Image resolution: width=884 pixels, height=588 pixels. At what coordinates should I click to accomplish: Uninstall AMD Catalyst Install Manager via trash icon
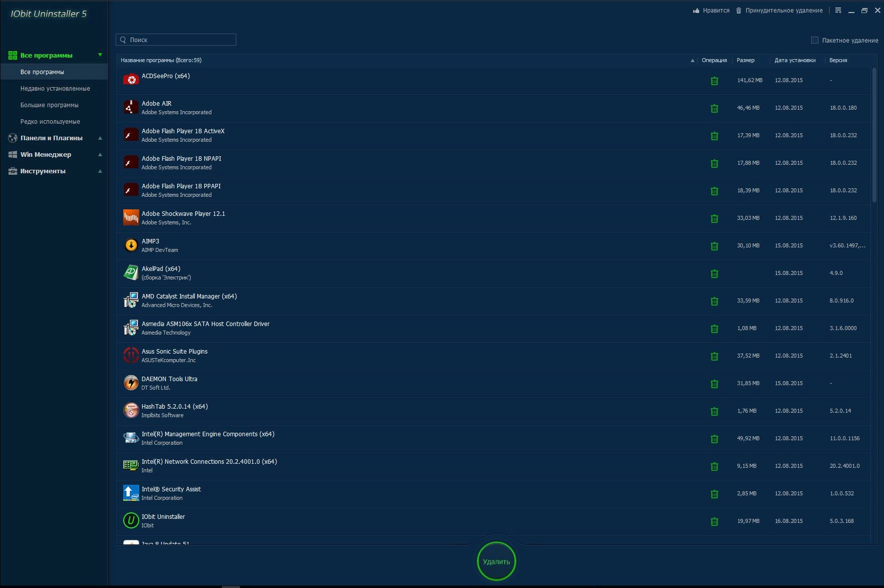(714, 301)
